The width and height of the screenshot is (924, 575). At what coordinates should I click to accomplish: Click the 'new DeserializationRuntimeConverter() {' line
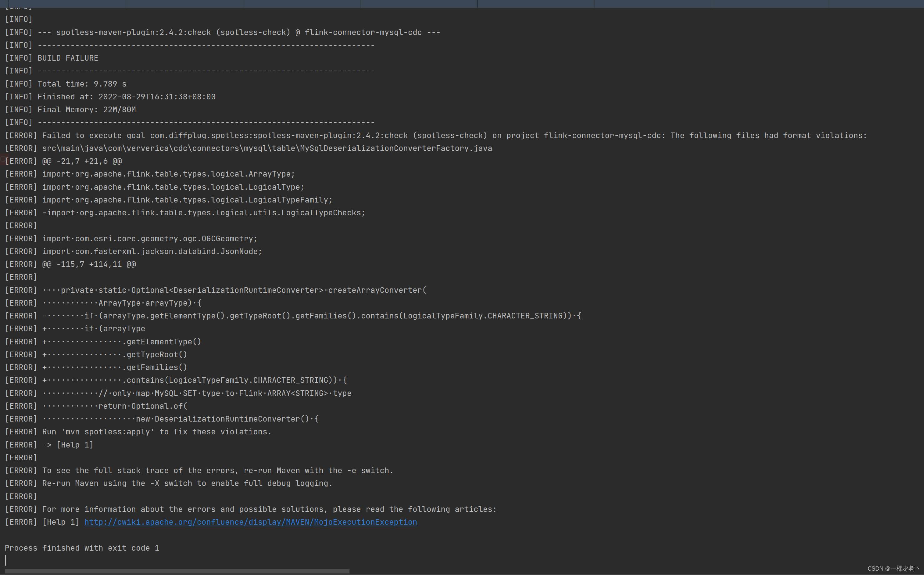(x=162, y=419)
